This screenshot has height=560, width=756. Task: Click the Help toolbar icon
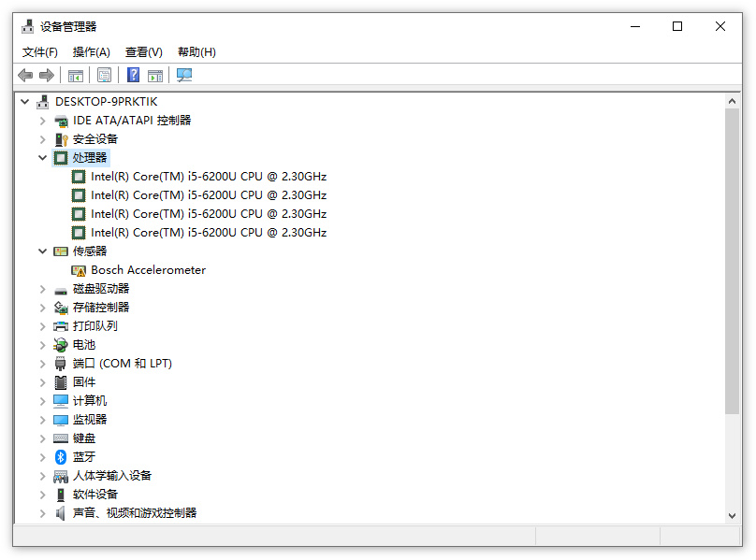coord(132,75)
